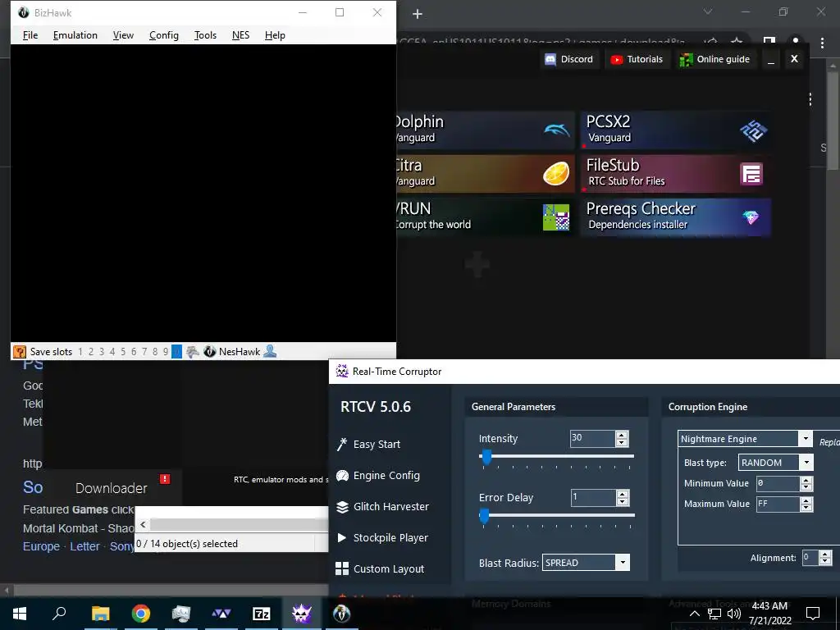Launch FileStub RTC Stub for Files

(x=676, y=174)
